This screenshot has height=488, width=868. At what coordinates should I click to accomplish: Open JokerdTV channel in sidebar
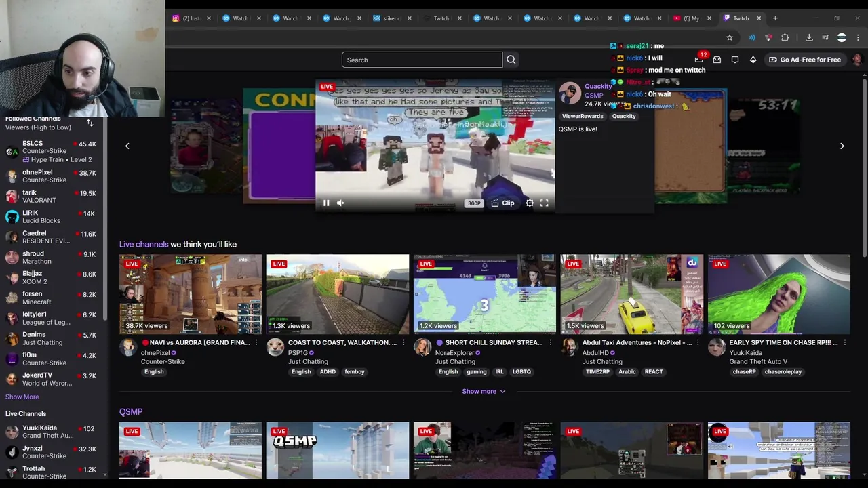[x=52, y=380]
